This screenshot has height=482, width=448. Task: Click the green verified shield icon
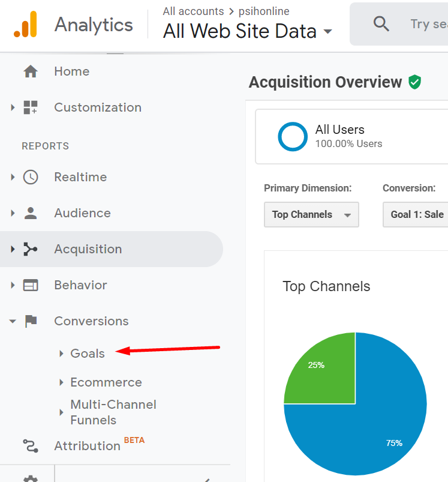pos(414,82)
